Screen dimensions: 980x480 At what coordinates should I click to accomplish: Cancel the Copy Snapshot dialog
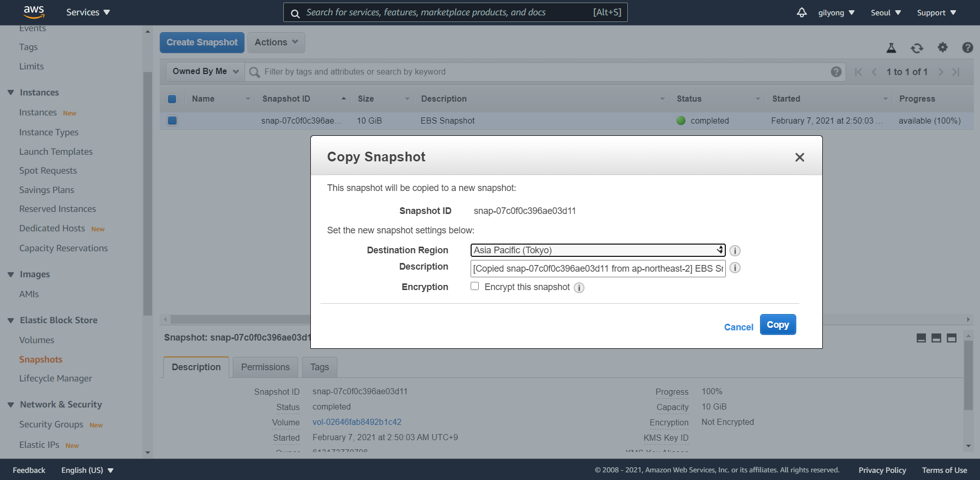tap(739, 327)
